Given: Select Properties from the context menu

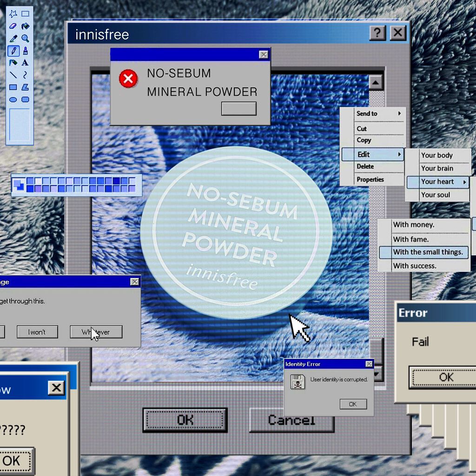Looking at the screenshot, I should coord(370,179).
